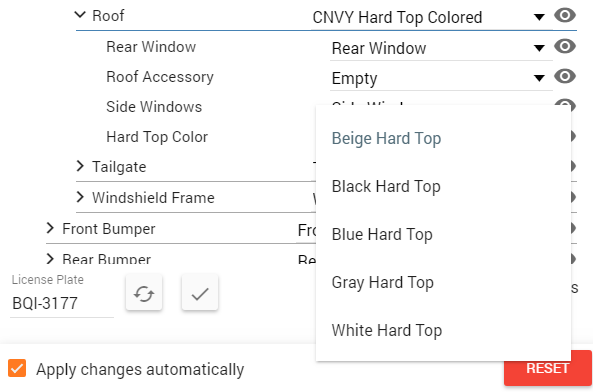This screenshot has width=593, height=392.
Task: Expand the Front Bumper section
Action: (50, 228)
